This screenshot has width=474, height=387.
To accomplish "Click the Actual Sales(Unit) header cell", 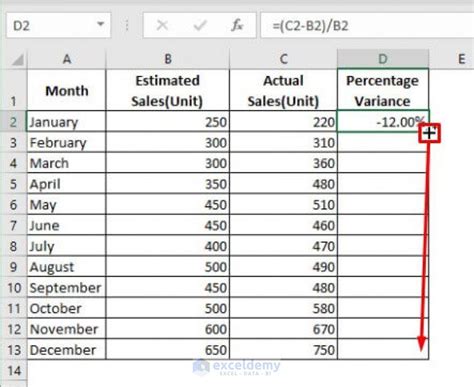I will click(x=283, y=90).
